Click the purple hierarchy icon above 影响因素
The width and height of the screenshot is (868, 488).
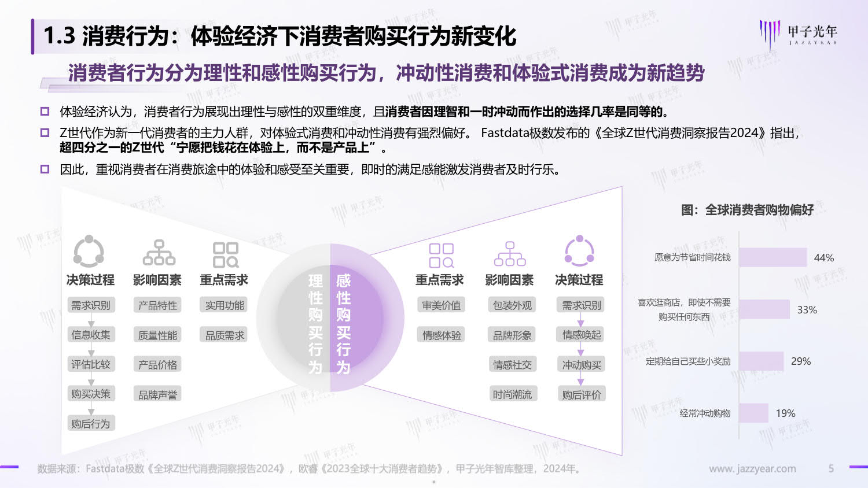coord(510,254)
